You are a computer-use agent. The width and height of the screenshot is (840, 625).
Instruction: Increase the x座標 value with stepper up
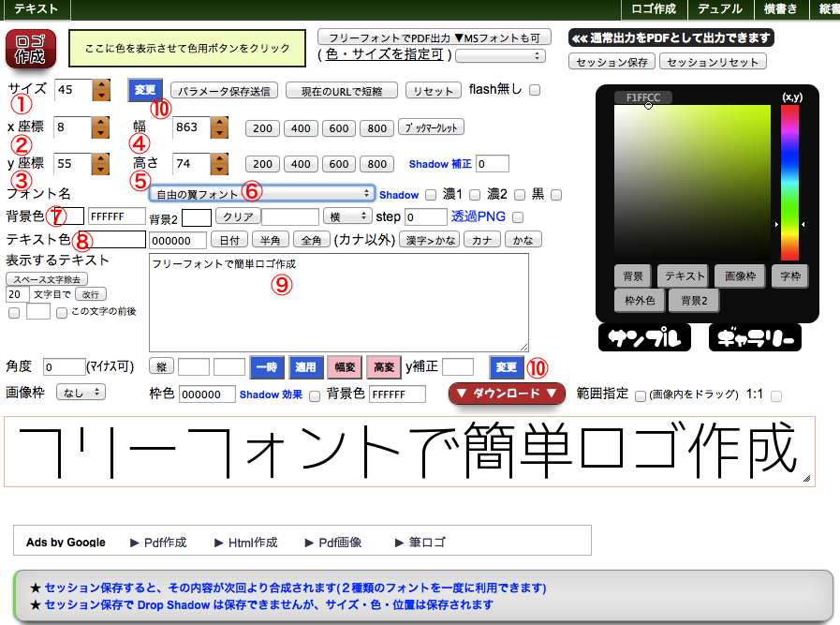tap(100, 122)
